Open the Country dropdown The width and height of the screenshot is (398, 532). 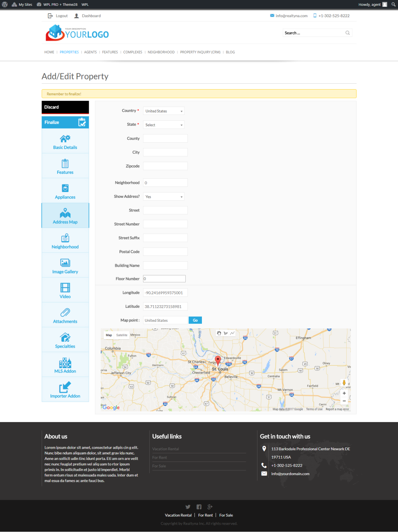(x=164, y=111)
